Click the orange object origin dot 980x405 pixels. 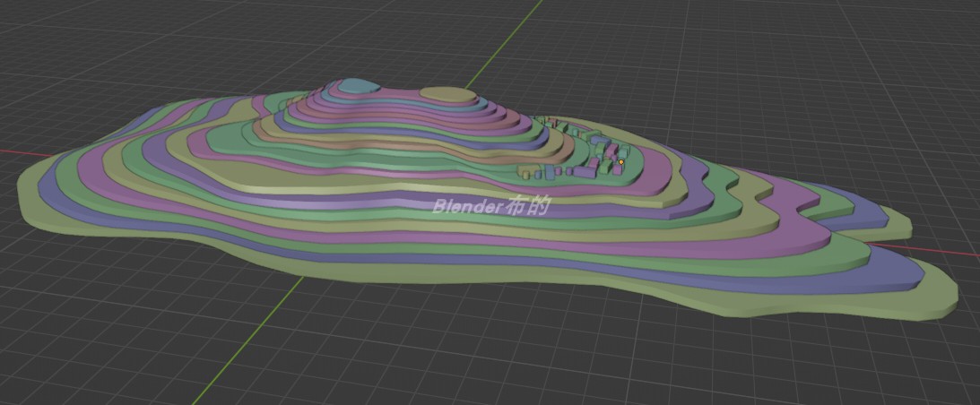(621, 162)
